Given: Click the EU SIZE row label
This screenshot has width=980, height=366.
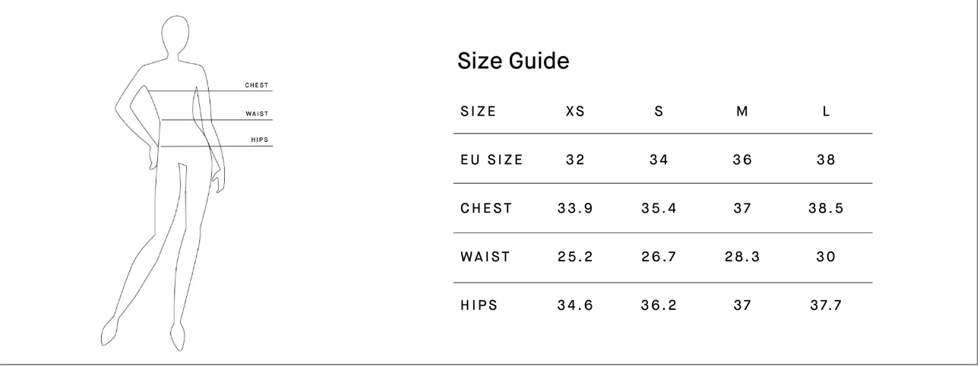Looking at the screenshot, I should click(x=490, y=160).
